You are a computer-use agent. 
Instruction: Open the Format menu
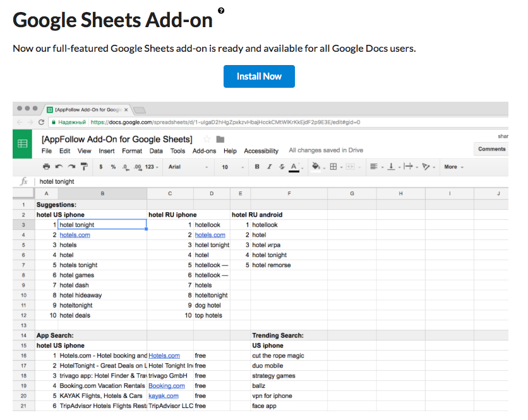[132, 151]
